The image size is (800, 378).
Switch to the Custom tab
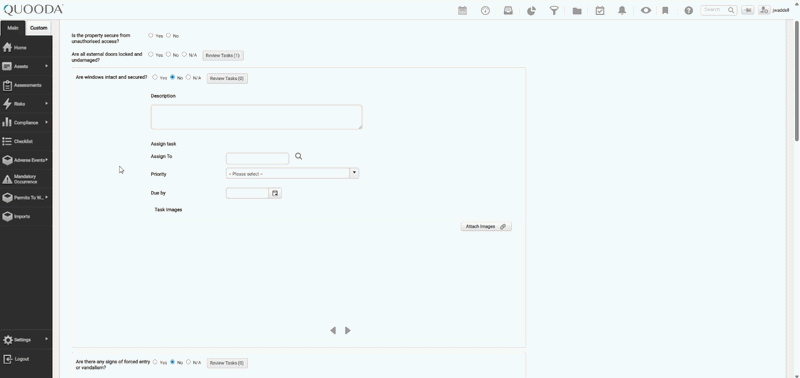pos(39,28)
